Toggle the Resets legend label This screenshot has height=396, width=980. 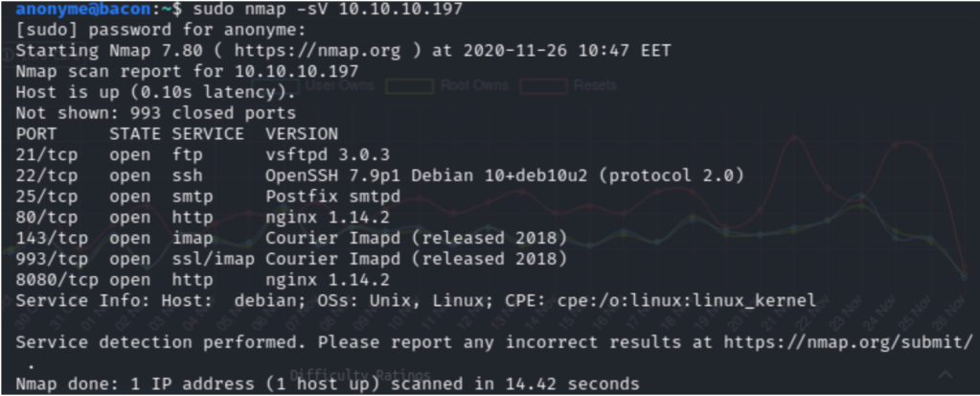(595, 86)
